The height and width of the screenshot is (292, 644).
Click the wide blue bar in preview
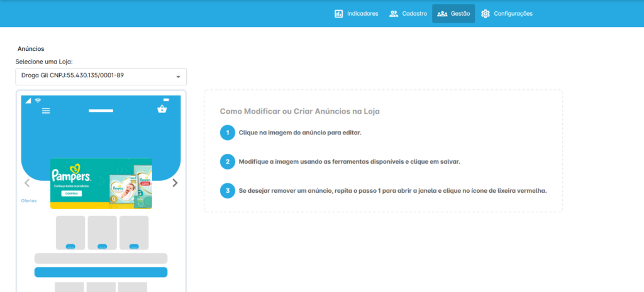click(x=101, y=272)
